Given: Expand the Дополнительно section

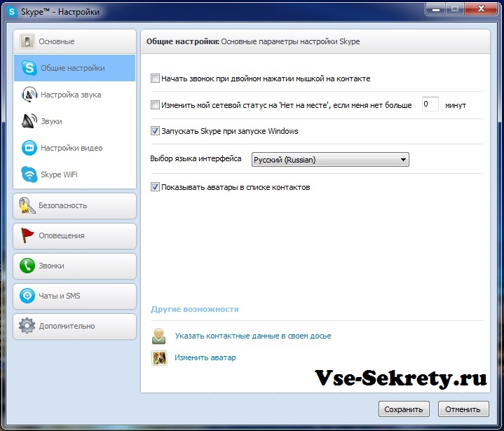Looking at the screenshot, I should [x=74, y=326].
